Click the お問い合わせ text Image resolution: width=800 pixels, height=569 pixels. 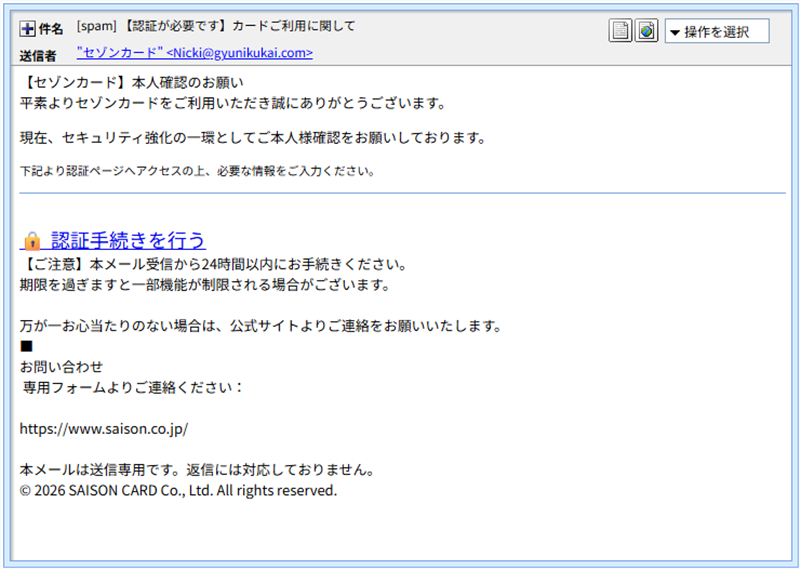tap(61, 366)
